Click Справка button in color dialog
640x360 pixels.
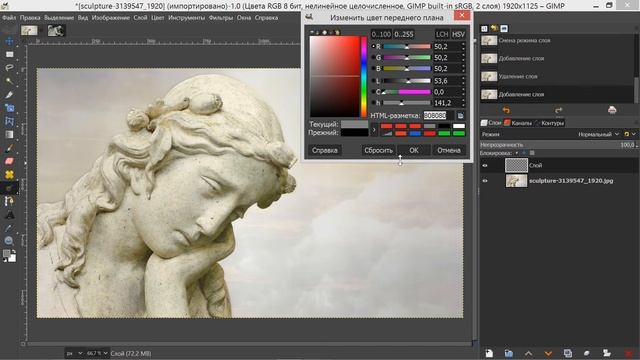(325, 150)
